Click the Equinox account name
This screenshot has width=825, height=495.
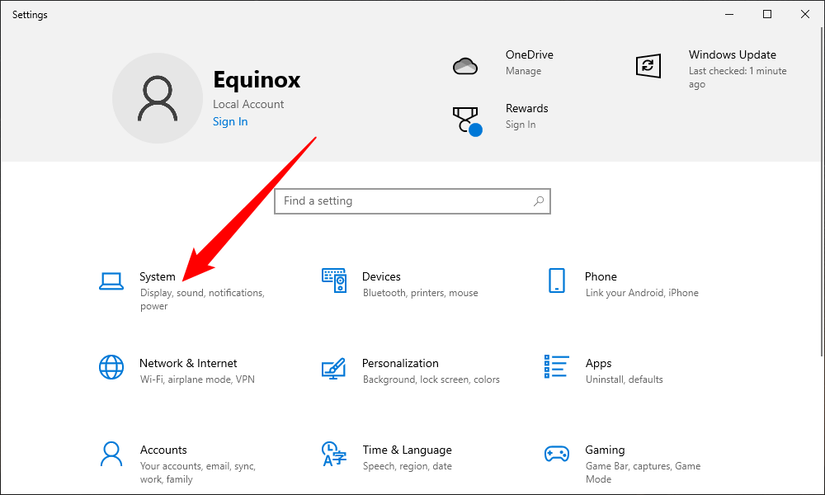point(256,80)
